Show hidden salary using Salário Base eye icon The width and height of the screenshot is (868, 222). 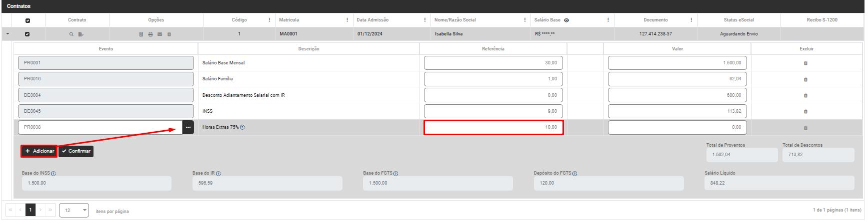566,20
